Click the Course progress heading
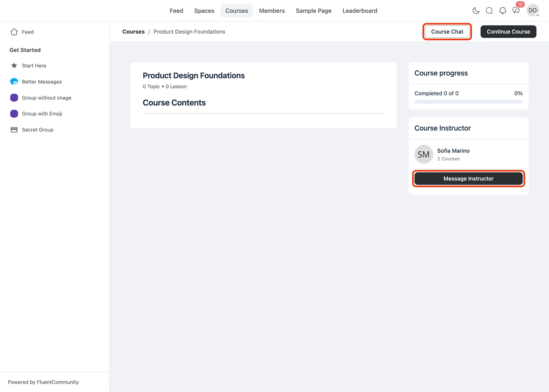 pos(441,73)
